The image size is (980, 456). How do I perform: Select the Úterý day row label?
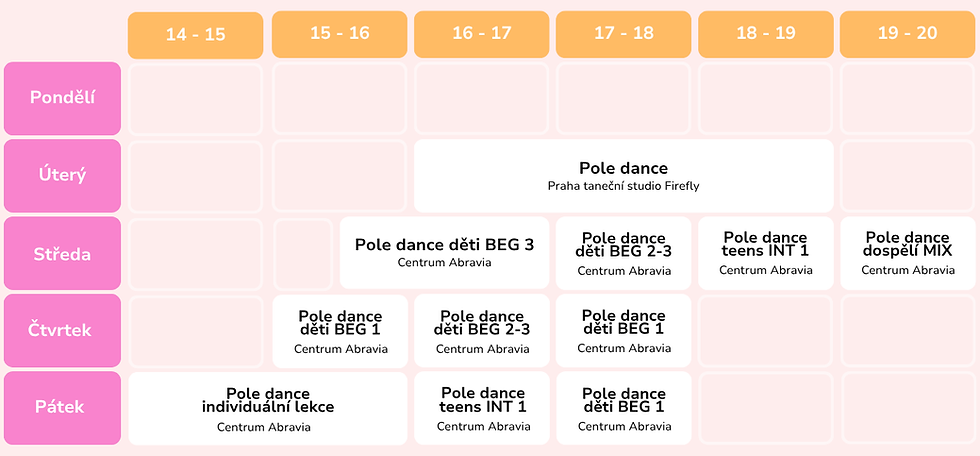click(62, 176)
